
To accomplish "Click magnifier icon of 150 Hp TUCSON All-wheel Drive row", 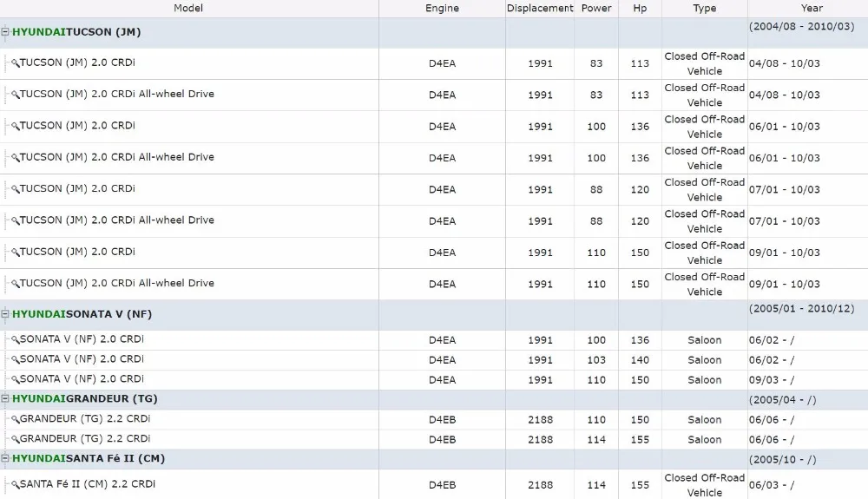I will point(16,285).
